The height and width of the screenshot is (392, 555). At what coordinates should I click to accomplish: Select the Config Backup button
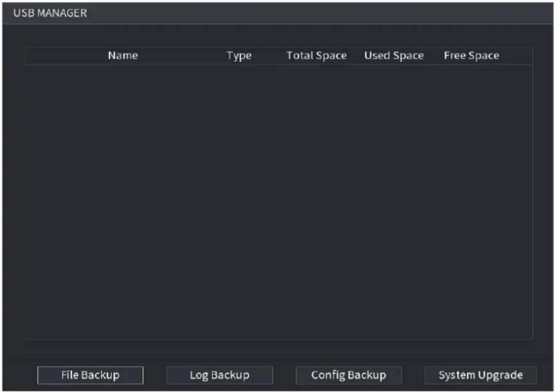tap(348, 375)
